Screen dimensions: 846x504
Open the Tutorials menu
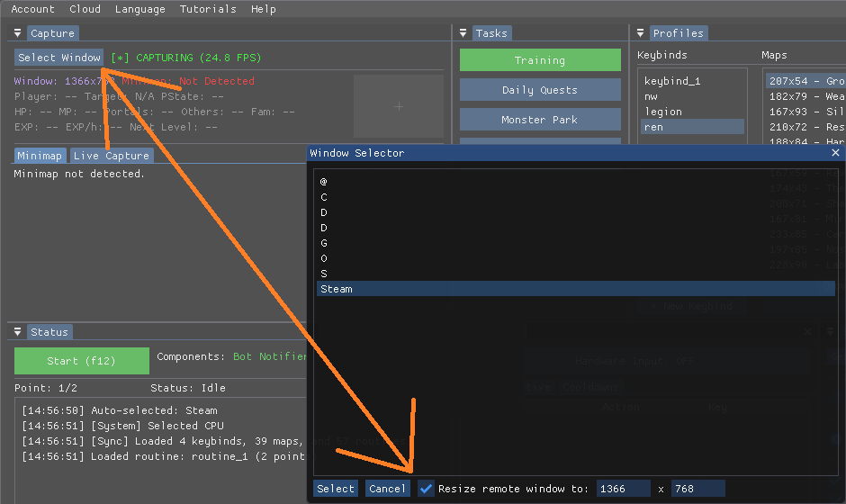click(208, 9)
